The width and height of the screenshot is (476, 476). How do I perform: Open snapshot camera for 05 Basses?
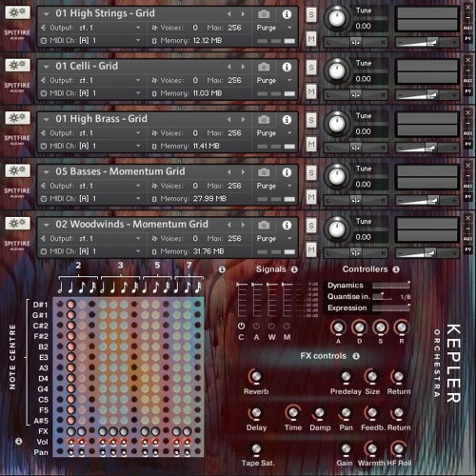(x=264, y=172)
